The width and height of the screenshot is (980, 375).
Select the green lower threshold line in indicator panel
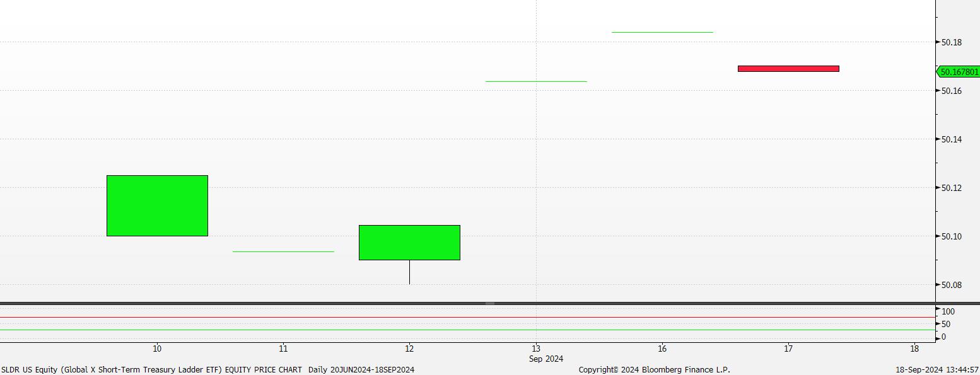[x=467, y=330]
